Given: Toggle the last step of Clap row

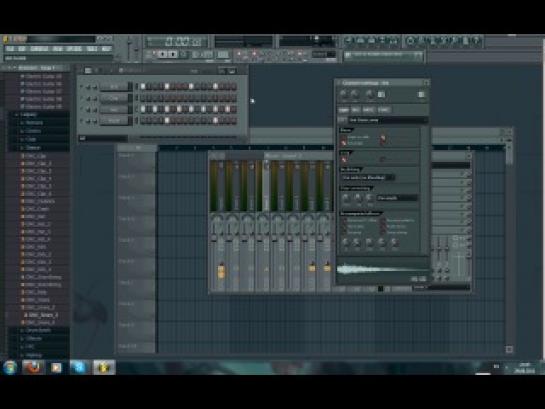Looking at the screenshot, I should tap(234, 98).
